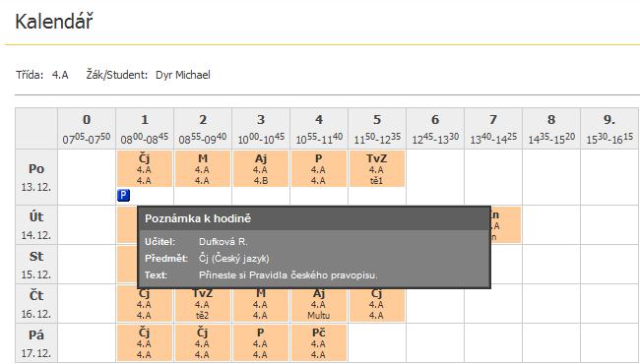Click the Pá 17.12. day header
640x364 pixels.
(x=36, y=343)
